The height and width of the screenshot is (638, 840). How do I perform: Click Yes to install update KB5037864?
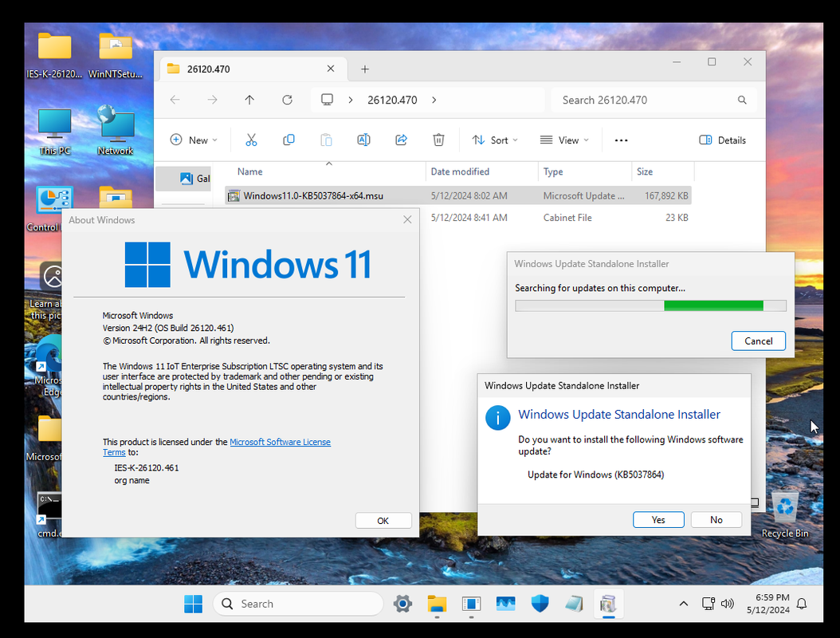point(658,519)
